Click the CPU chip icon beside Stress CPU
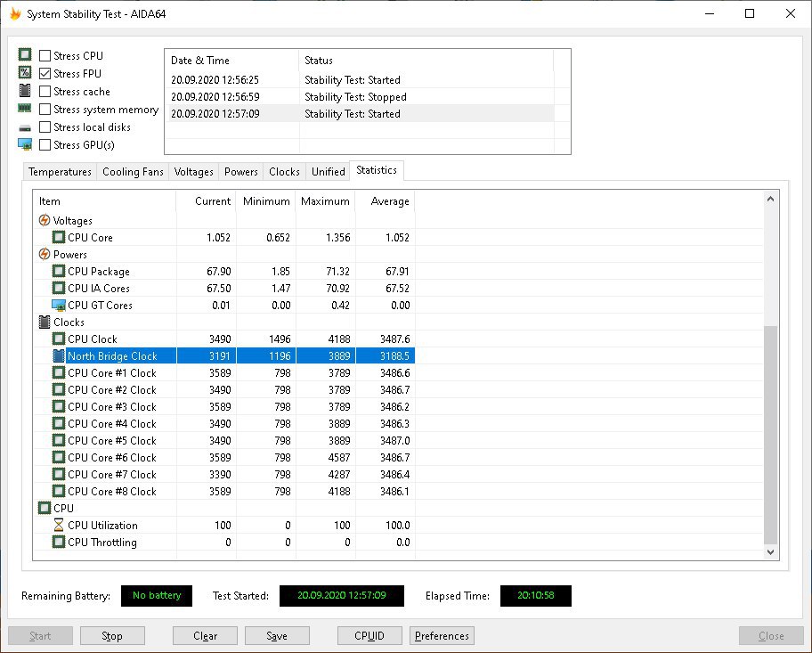Screen dimensions: 812x653 25,54
